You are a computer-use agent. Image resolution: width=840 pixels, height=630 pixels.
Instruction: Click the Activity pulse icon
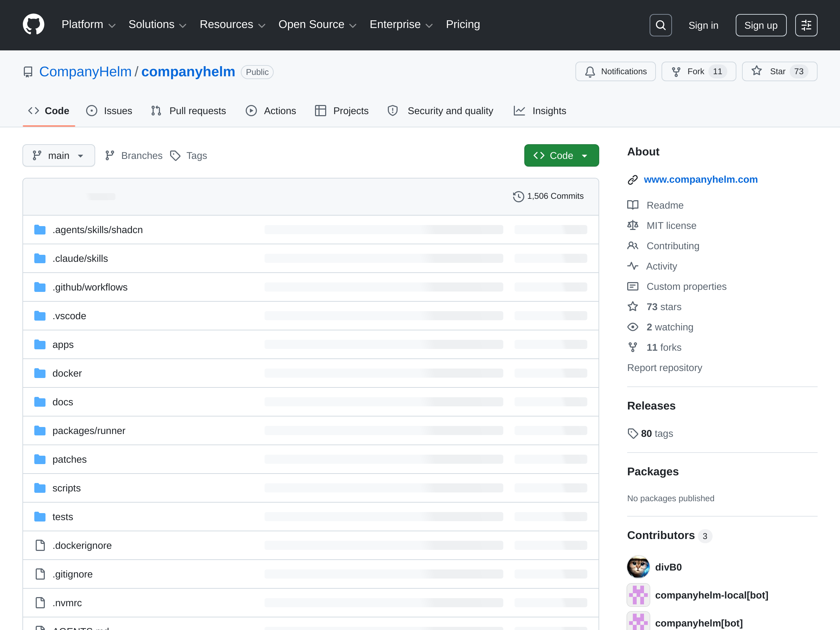[633, 266]
